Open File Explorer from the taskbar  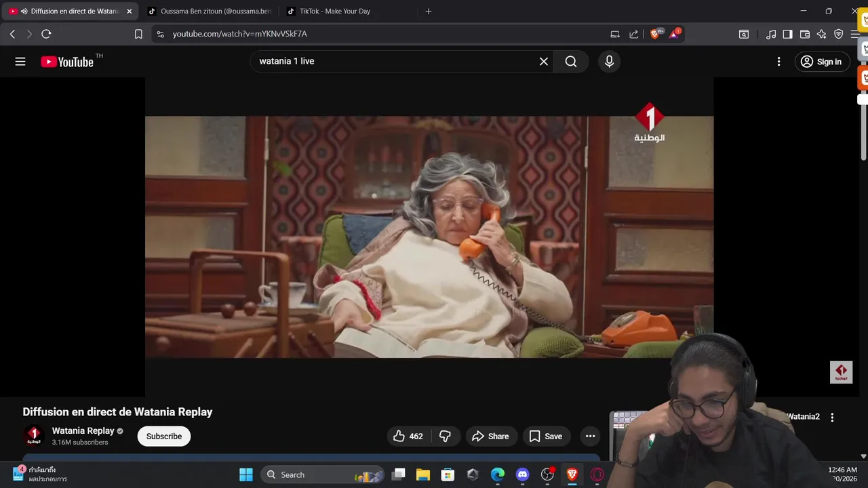coord(423,474)
